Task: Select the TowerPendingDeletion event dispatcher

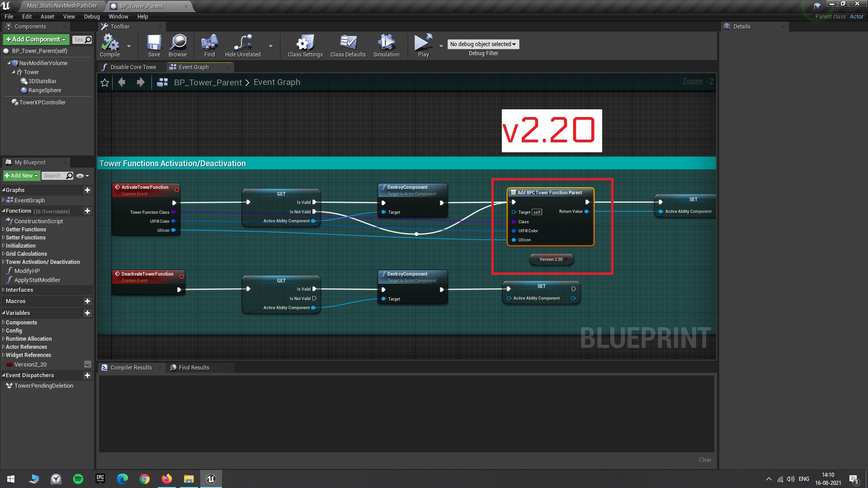Action: click(x=43, y=386)
